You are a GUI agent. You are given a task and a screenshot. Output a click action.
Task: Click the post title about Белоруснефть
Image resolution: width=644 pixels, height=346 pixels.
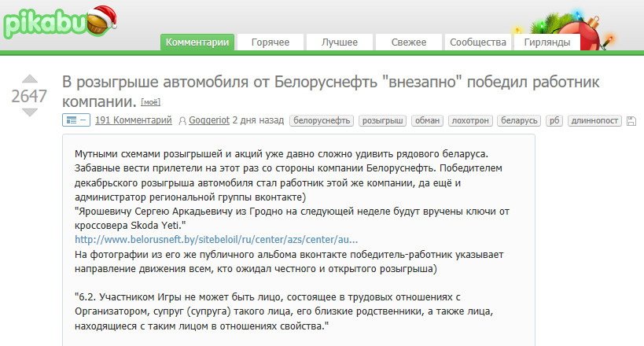[330, 91]
